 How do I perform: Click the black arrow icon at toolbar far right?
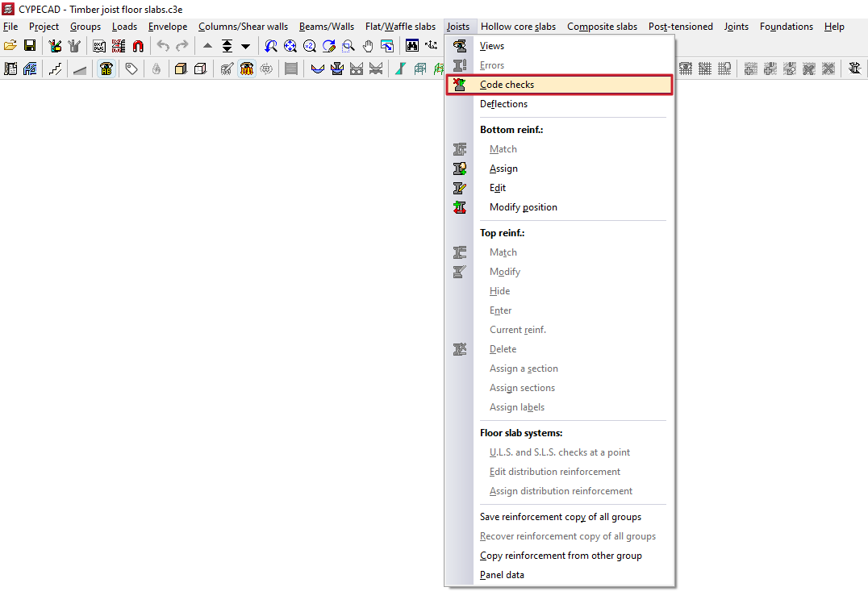click(x=855, y=69)
